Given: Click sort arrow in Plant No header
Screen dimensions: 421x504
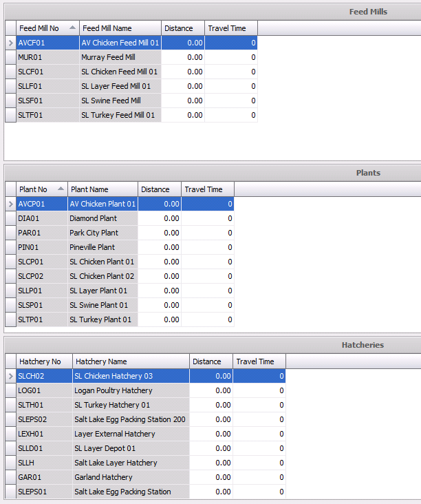Looking at the screenshot, I should 61,189.
